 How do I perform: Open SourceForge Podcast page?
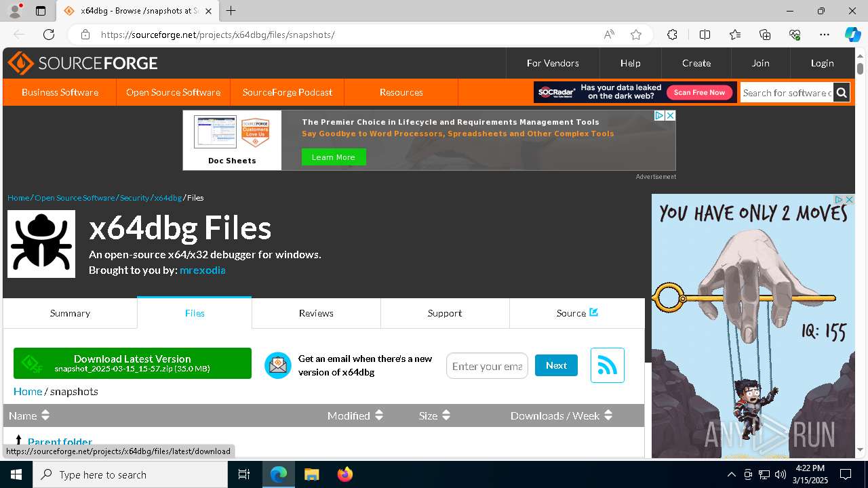[288, 92]
